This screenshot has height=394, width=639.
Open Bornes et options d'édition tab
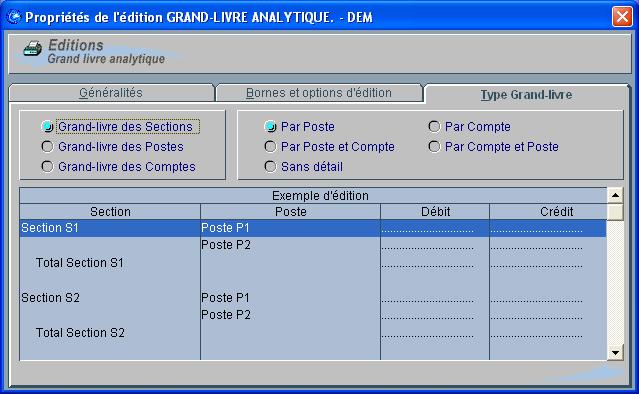pyautogui.click(x=319, y=93)
